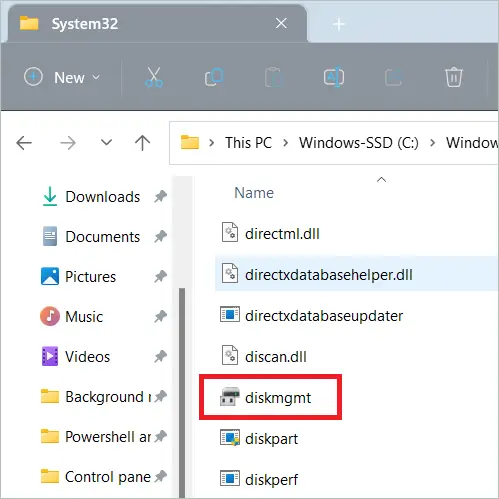Viewport: 499px width, 499px height.
Task: Click the directml.dll gear file icon
Action: [230, 232]
